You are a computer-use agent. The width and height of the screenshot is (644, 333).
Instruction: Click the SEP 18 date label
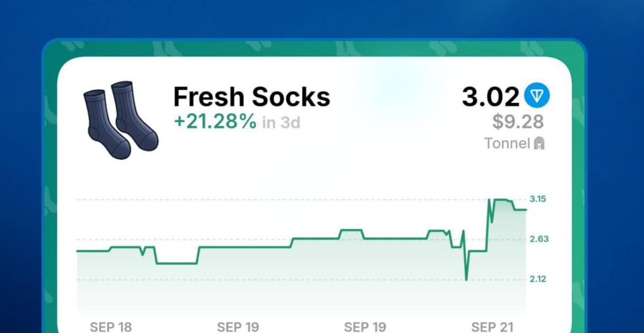[x=111, y=327]
